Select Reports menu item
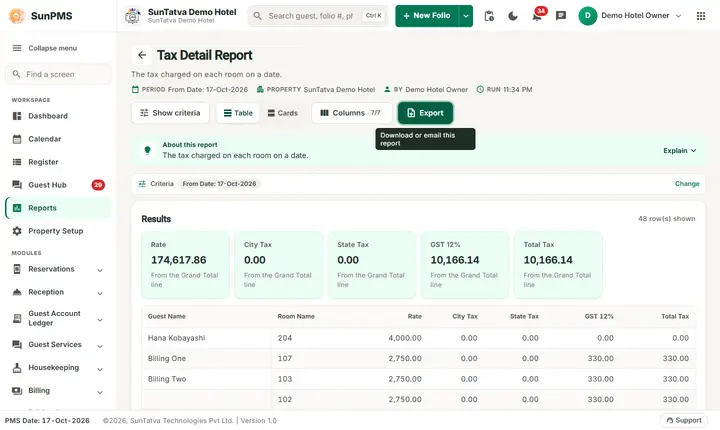The image size is (720, 430). 58,208
